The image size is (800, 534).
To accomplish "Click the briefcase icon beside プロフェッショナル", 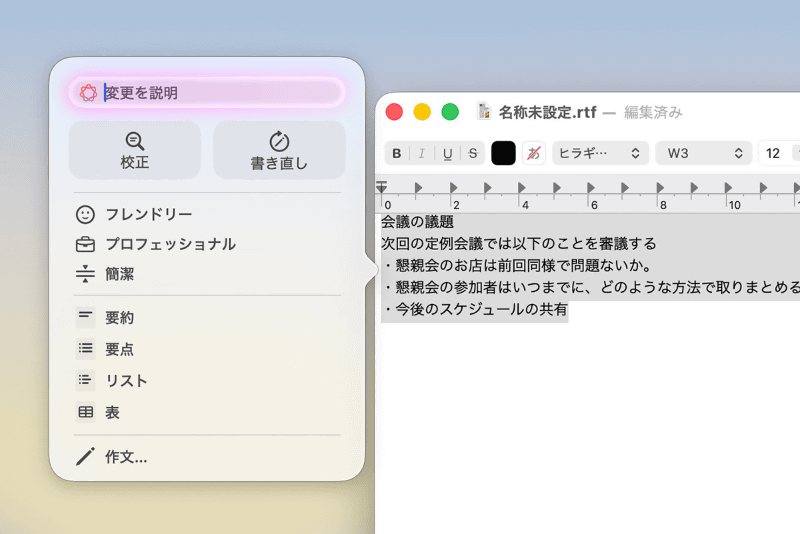I will tap(85, 244).
